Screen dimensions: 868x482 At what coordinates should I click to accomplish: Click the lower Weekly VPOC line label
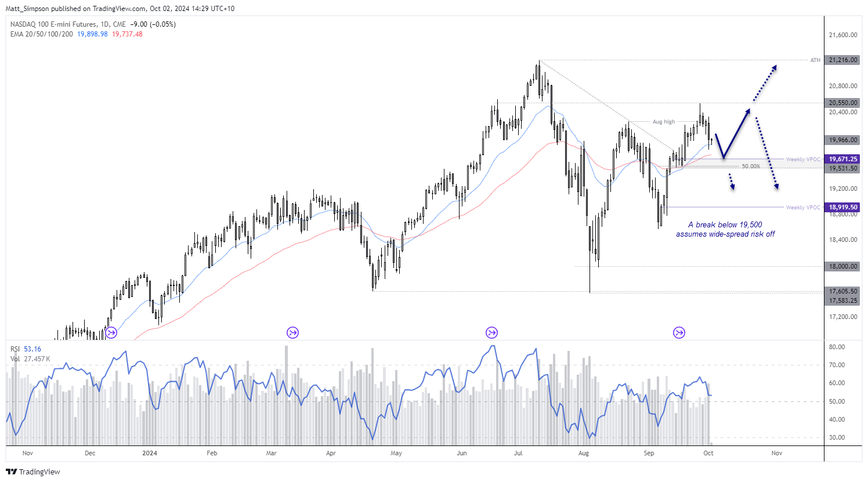[x=803, y=208]
